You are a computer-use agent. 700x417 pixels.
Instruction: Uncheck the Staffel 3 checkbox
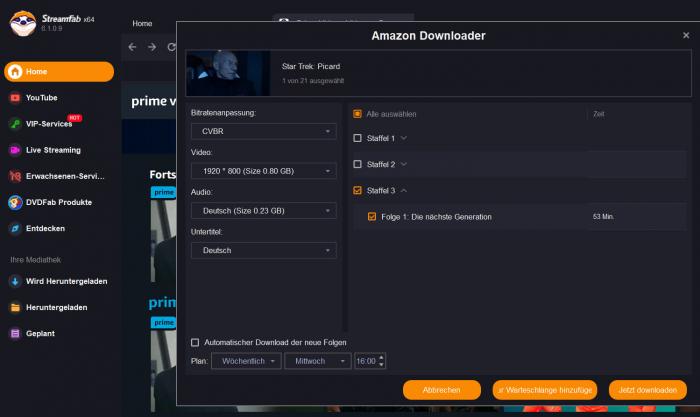click(357, 191)
